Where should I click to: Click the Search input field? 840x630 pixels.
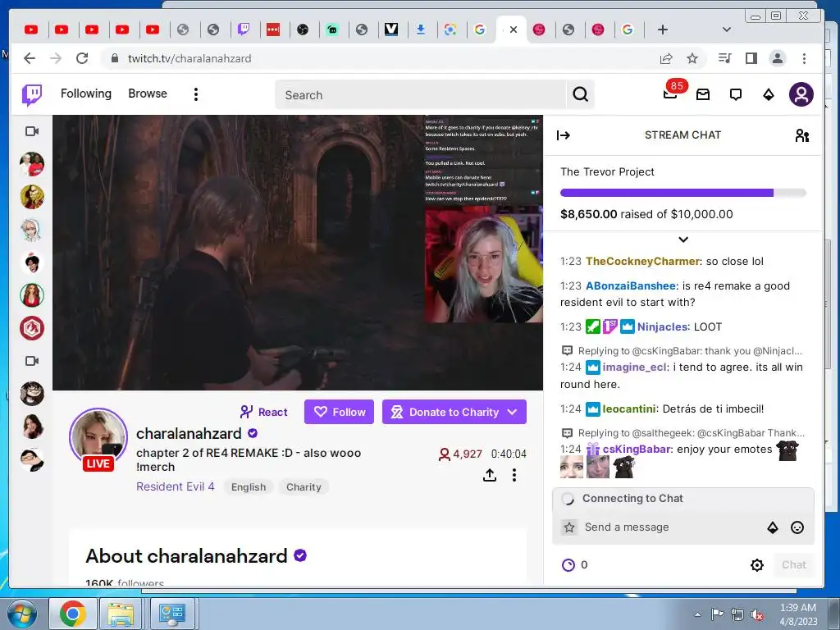(421, 95)
